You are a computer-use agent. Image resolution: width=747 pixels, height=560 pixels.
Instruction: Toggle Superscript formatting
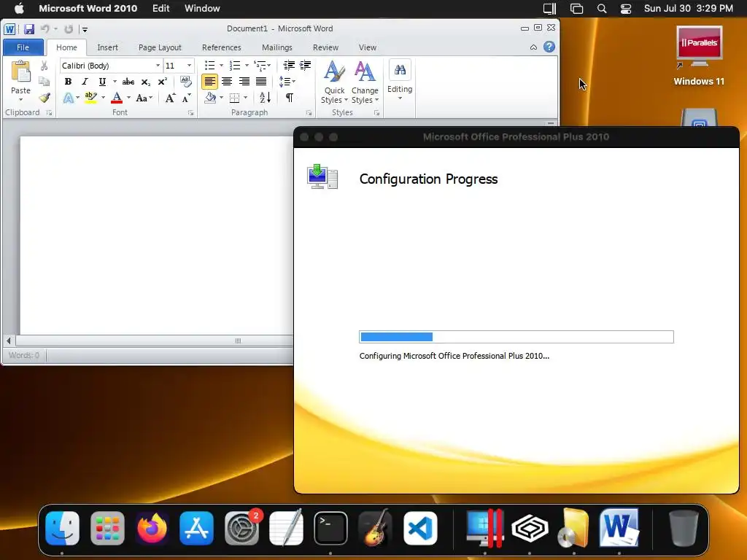coord(163,82)
